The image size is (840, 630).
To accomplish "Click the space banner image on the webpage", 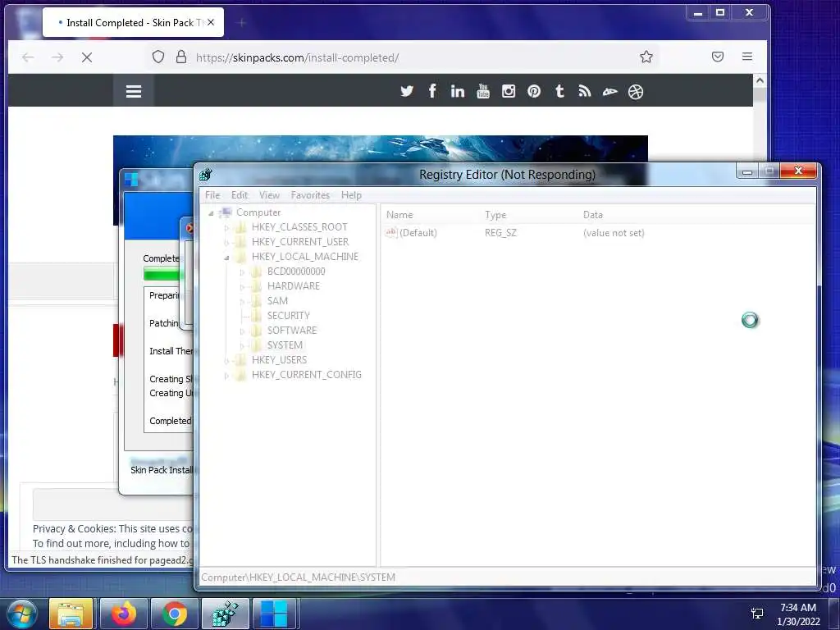I will click(x=381, y=148).
